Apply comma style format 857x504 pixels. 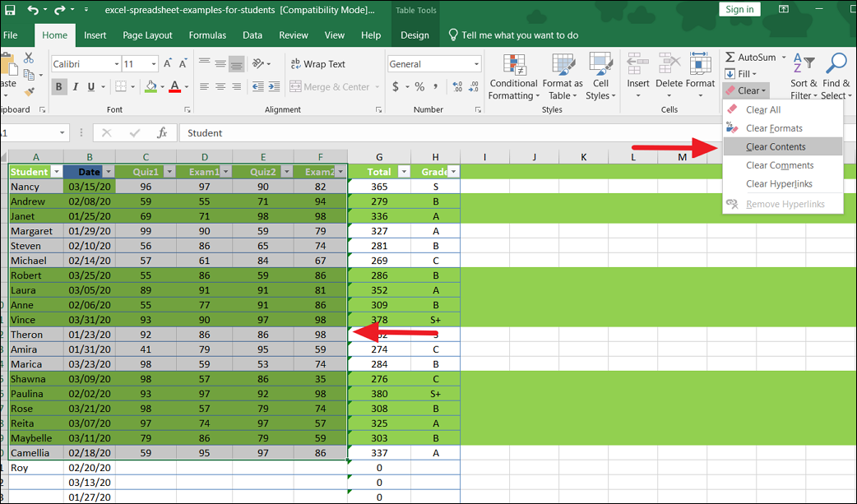(436, 87)
